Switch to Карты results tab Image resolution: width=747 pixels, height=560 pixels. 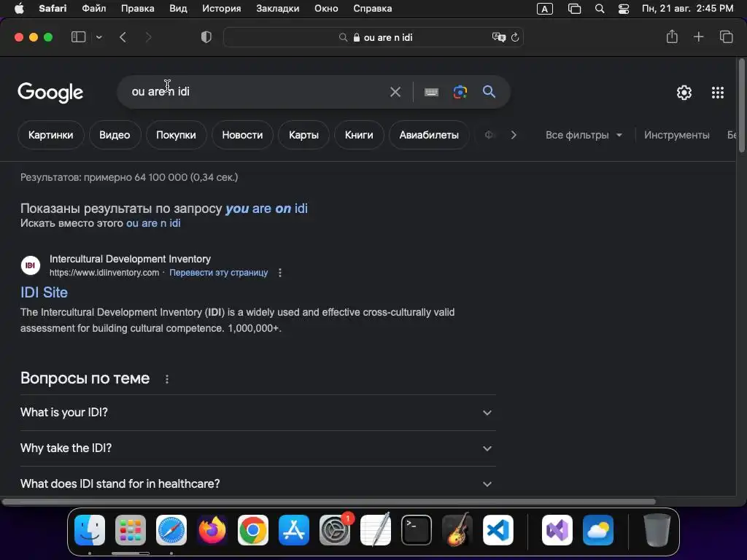[303, 135]
